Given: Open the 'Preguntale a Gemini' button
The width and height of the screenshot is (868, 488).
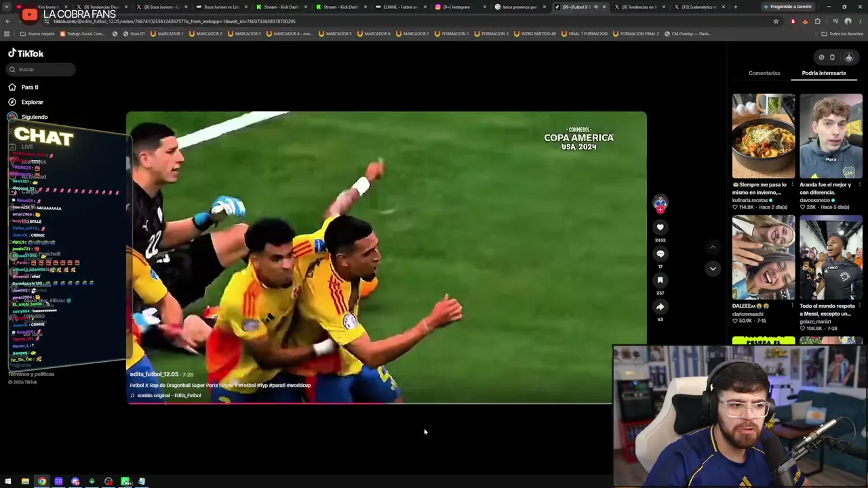Looking at the screenshot, I should [787, 7].
